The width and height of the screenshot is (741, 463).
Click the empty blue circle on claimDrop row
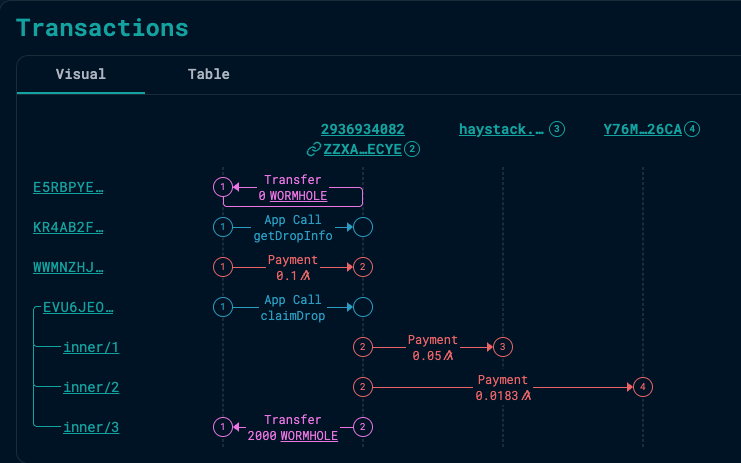click(363, 307)
